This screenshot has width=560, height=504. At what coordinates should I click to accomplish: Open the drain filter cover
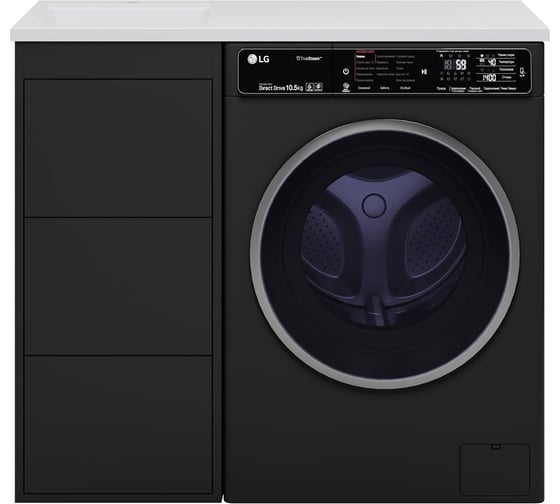pos(495,470)
